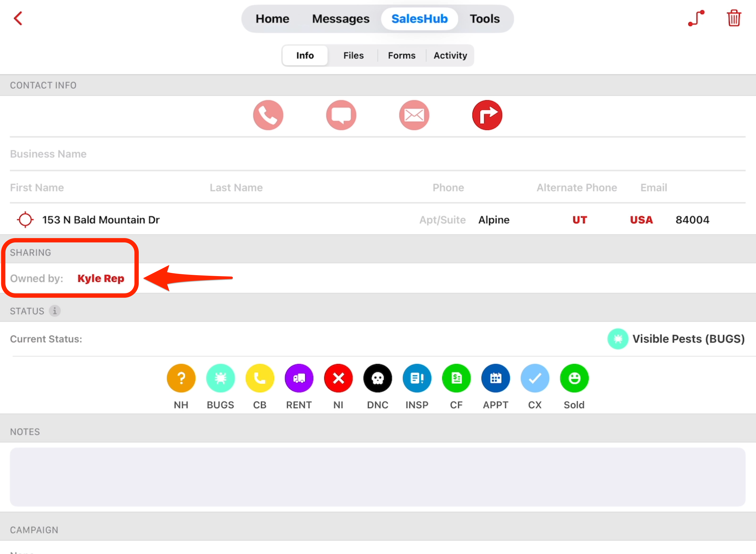Viewport: 756px width, 554px height.
Task: Open the Activity sub-tab
Action: 450,55
